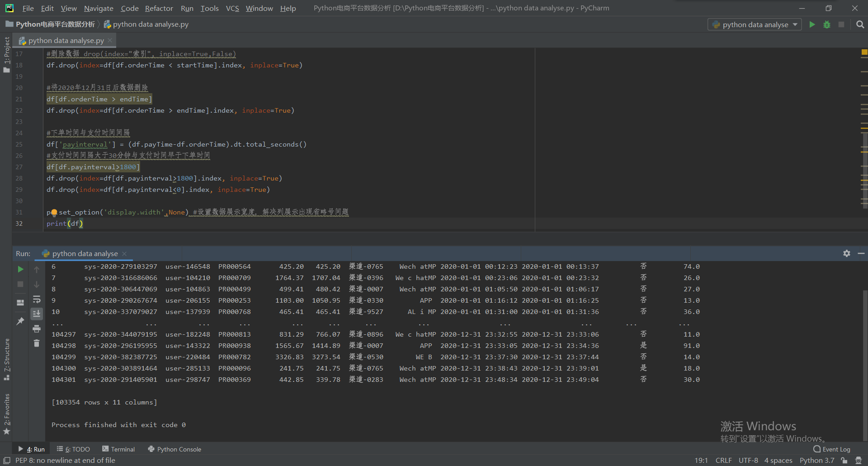The width and height of the screenshot is (868, 466).
Task: Click Down the Stack Trace arrow
Action: pyautogui.click(x=37, y=284)
